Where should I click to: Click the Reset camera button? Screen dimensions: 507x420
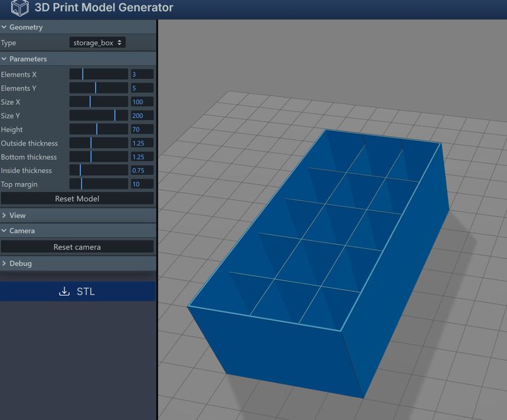(76, 247)
